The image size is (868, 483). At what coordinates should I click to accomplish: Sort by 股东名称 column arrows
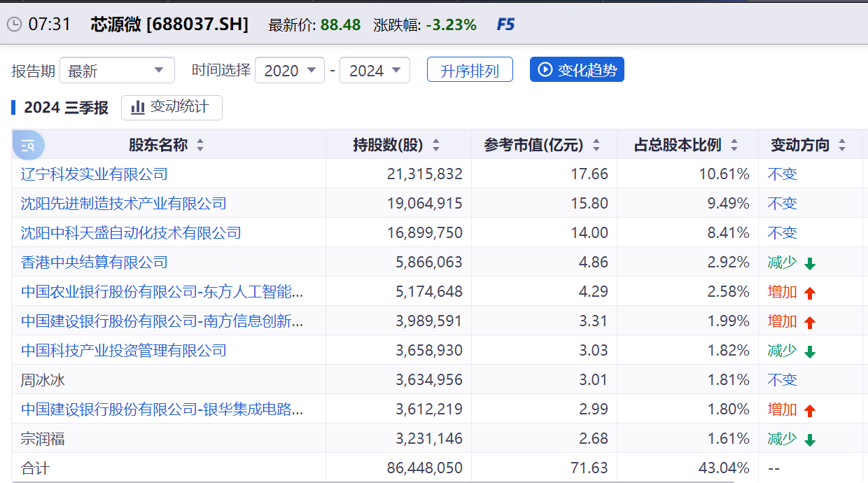(x=200, y=145)
